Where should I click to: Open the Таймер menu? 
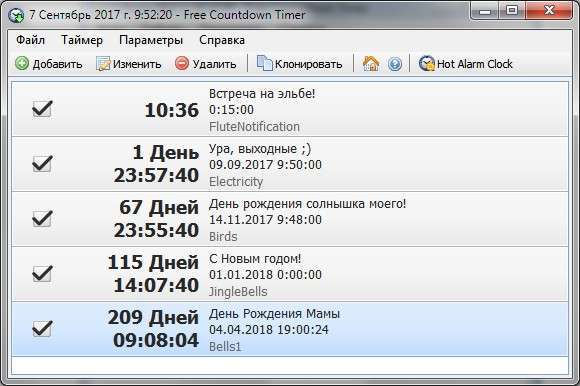tap(82, 40)
